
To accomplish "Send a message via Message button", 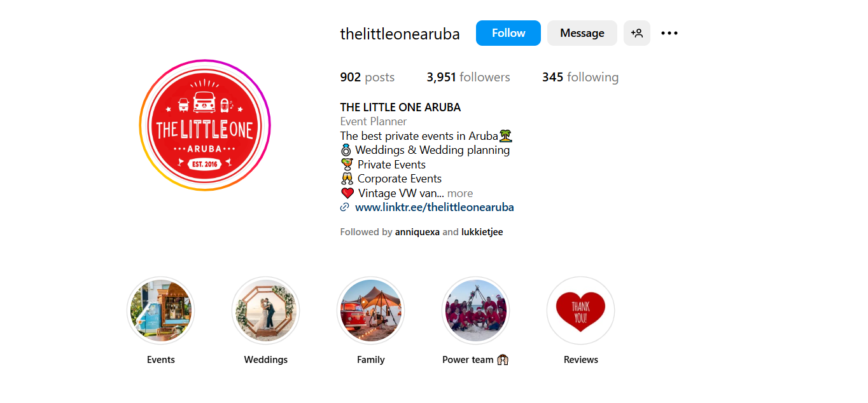I will [582, 33].
